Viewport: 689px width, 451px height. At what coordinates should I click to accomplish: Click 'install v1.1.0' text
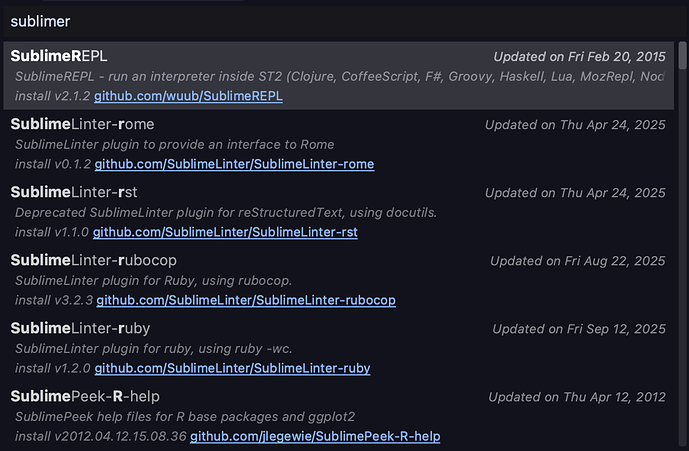click(x=52, y=233)
